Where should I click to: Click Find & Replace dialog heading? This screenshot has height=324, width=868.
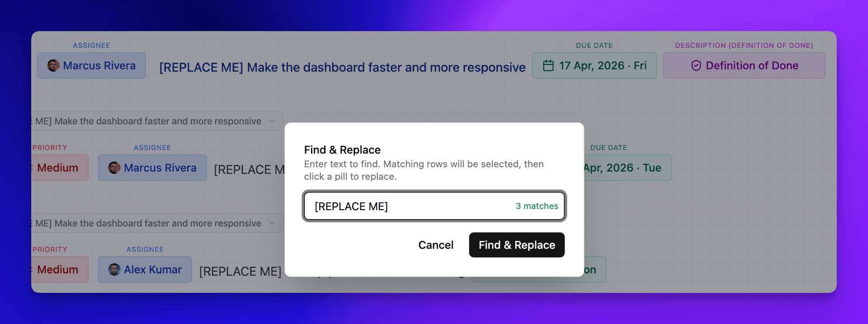342,150
